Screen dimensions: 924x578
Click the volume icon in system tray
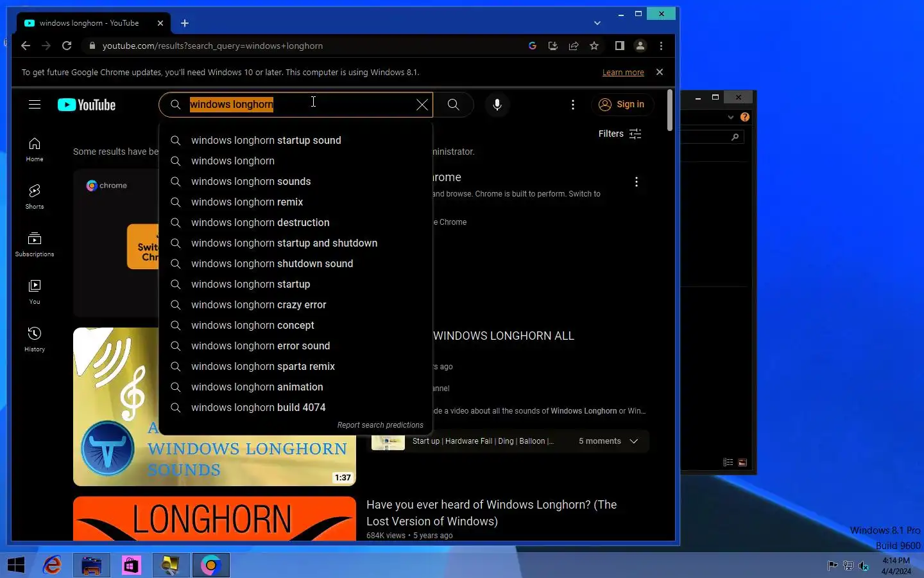(864, 566)
